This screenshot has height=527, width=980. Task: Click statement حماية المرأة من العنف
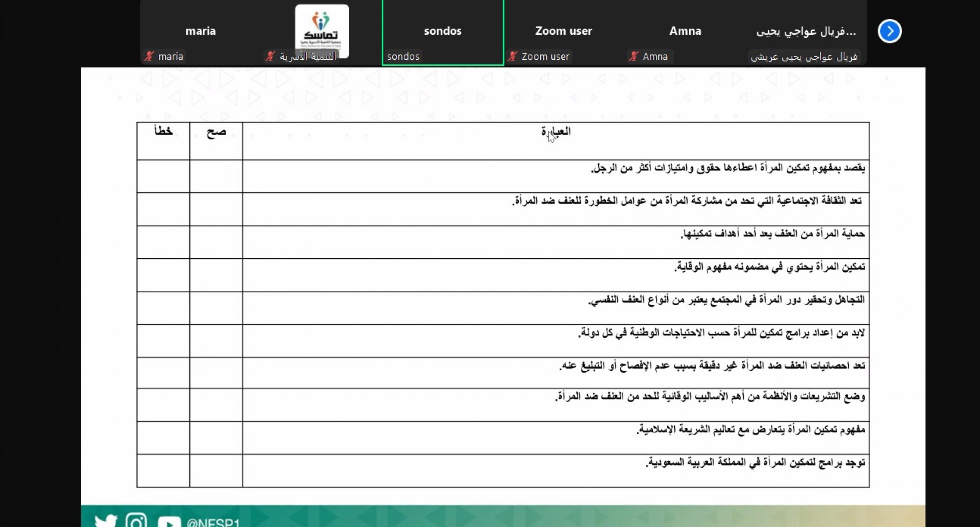coord(773,234)
